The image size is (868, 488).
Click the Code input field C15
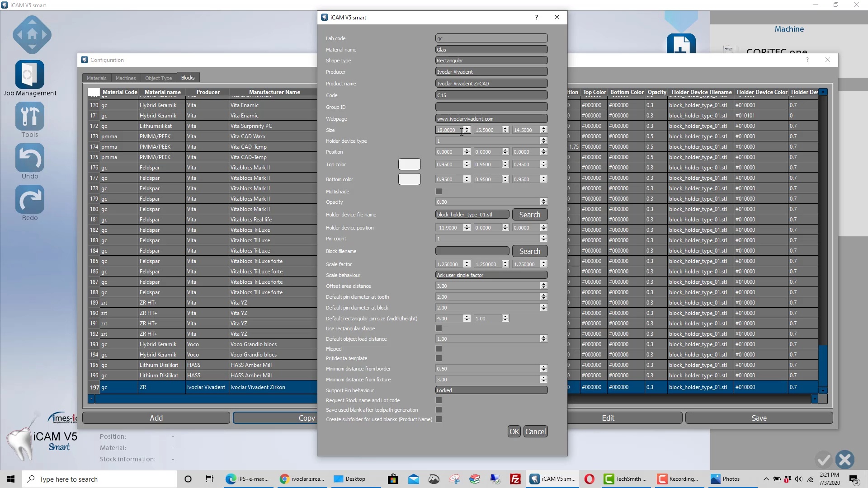tap(491, 95)
